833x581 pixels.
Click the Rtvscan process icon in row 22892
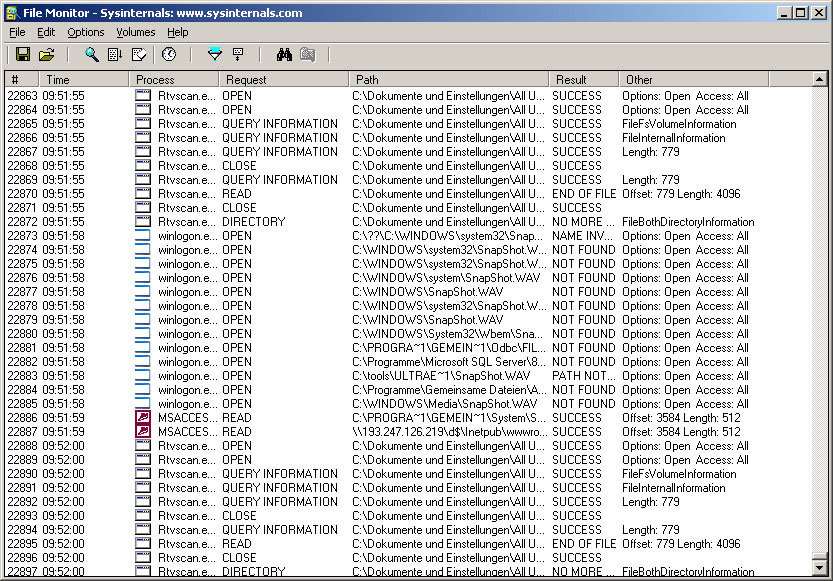coord(143,502)
